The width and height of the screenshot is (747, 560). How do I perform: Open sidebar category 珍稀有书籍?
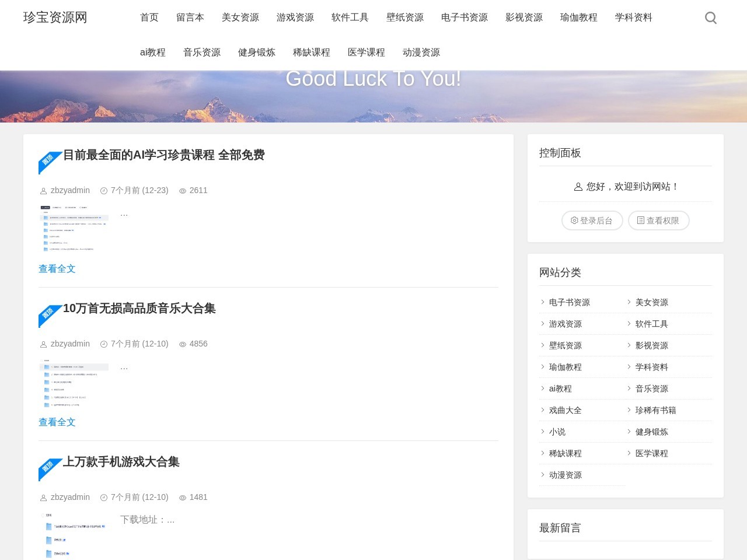pyautogui.click(x=656, y=410)
